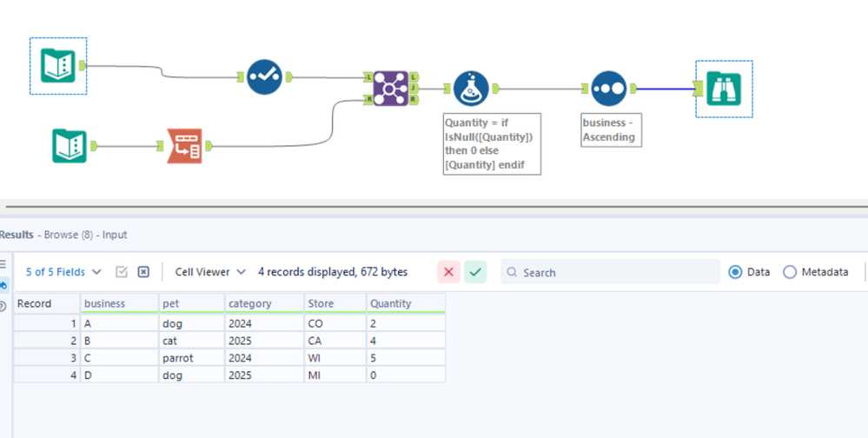This screenshot has width=868, height=438.
Task: Open the messages list icon in Results sidebar
Action: pyautogui.click(x=3, y=265)
